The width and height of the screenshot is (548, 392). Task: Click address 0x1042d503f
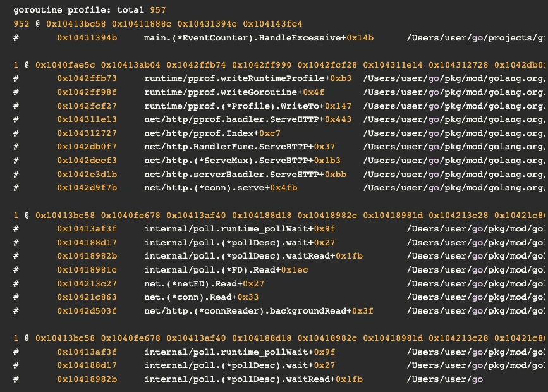tap(87, 310)
